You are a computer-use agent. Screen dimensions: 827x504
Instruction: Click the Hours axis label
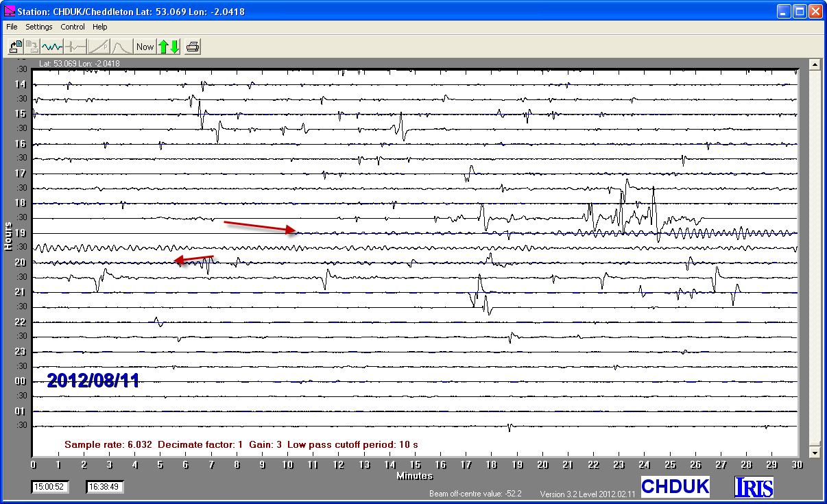[x=8, y=237]
